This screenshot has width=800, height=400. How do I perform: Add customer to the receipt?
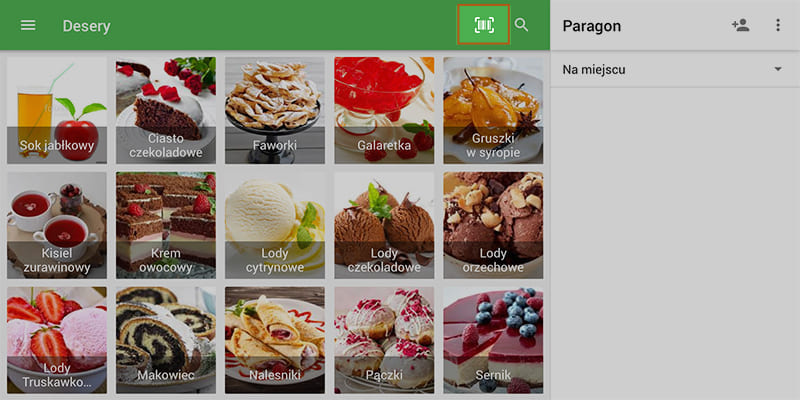pos(740,25)
